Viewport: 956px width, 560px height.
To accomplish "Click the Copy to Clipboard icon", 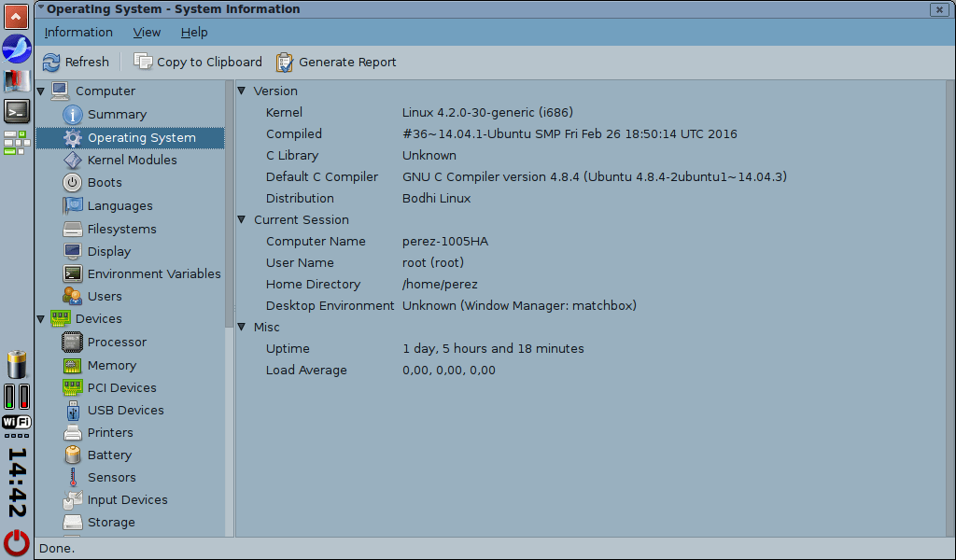I will (143, 63).
